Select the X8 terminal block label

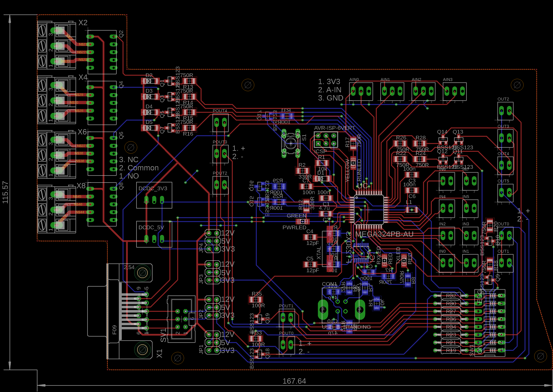pos(81,186)
